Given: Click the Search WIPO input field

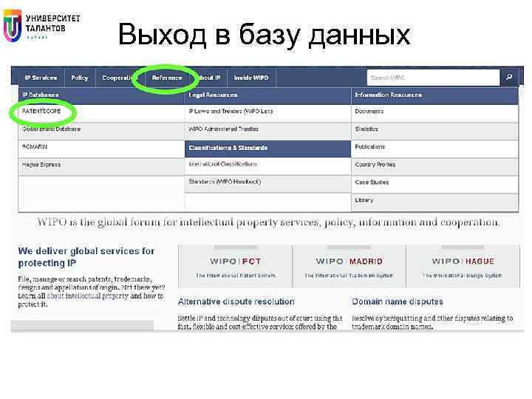Looking at the screenshot, I should [x=433, y=78].
